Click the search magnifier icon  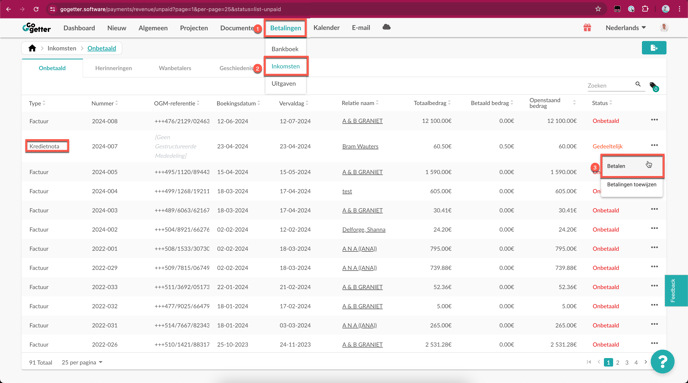tap(638, 84)
